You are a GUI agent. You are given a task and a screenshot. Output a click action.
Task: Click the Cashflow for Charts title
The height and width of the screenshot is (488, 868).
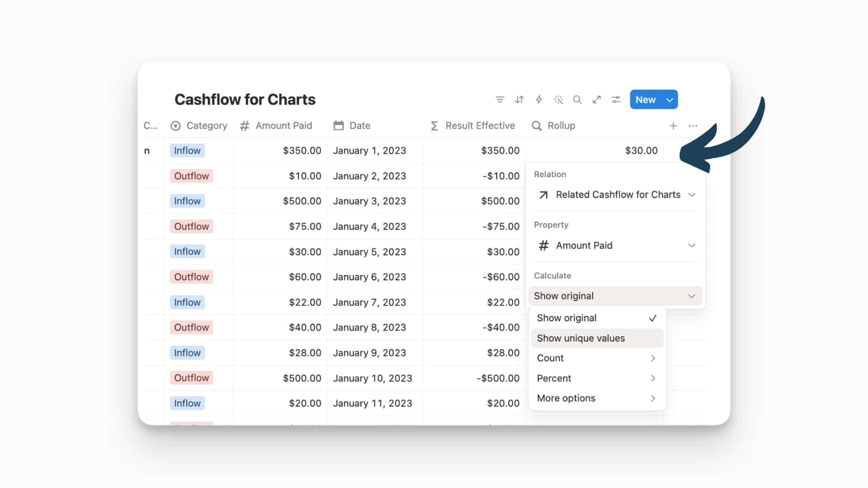click(x=245, y=100)
